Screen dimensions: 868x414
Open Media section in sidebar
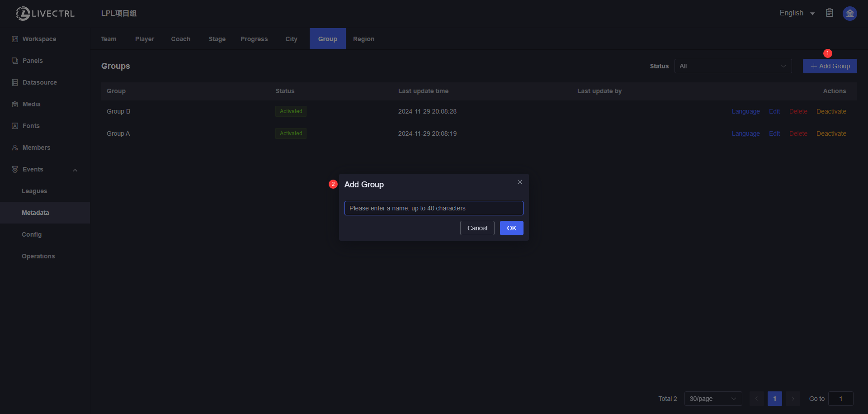pos(31,104)
